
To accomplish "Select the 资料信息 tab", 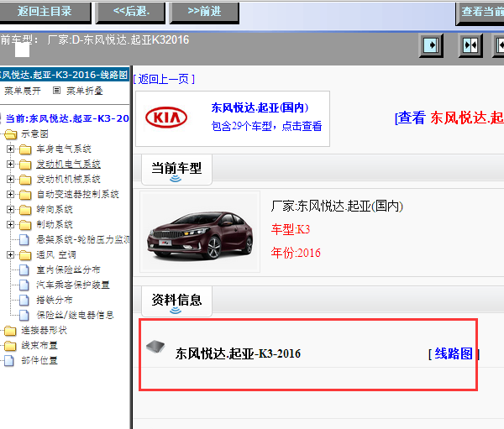I will (x=176, y=301).
